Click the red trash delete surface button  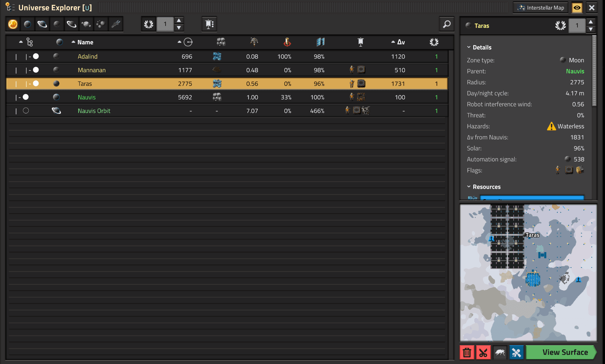pos(467,353)
